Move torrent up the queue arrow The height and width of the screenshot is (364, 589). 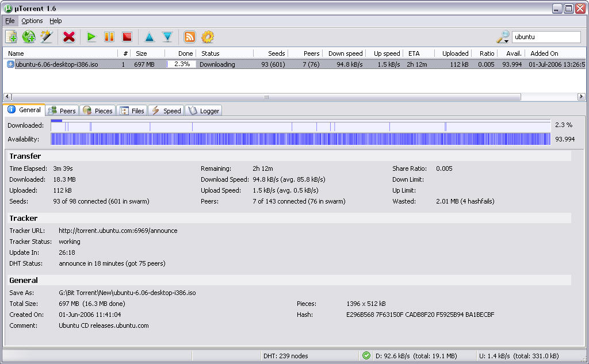tap(150, 37)
